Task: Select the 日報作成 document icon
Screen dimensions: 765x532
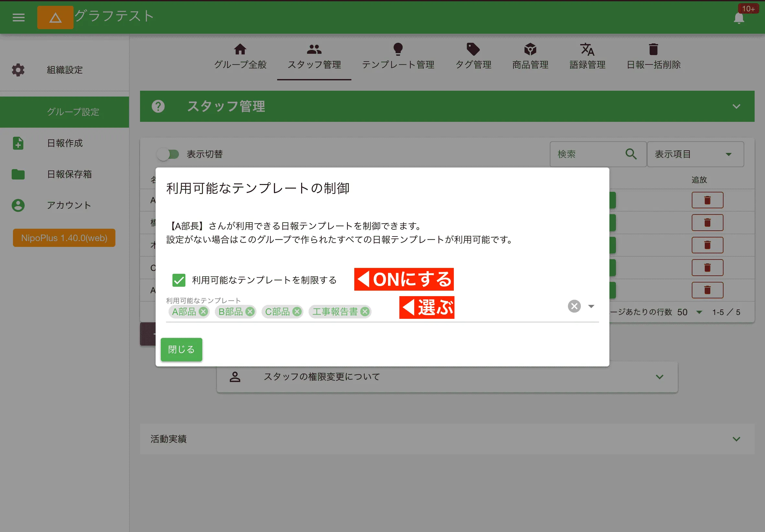Action: click(x=18, y=143)
